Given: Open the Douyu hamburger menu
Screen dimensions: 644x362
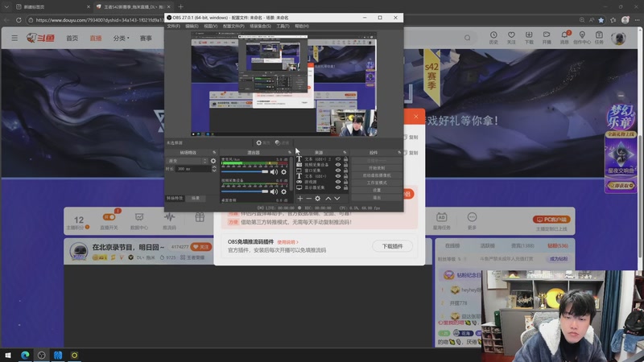Looking at the screenshot, I should 14,38.
